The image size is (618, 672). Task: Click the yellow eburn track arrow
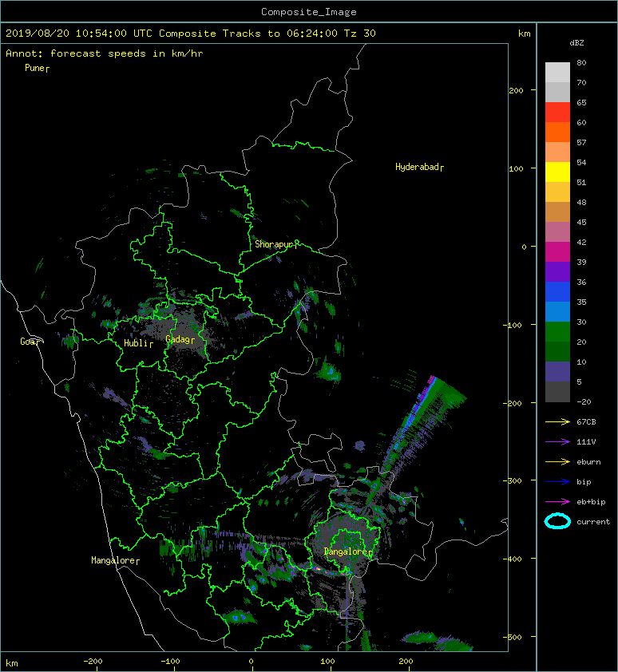click(x=557, y=462)
